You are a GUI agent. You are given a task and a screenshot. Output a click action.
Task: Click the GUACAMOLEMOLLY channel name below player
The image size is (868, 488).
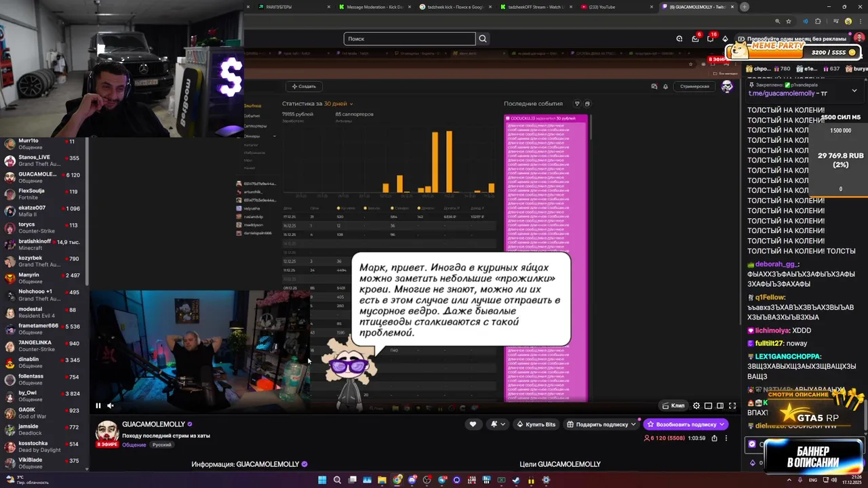153,424
